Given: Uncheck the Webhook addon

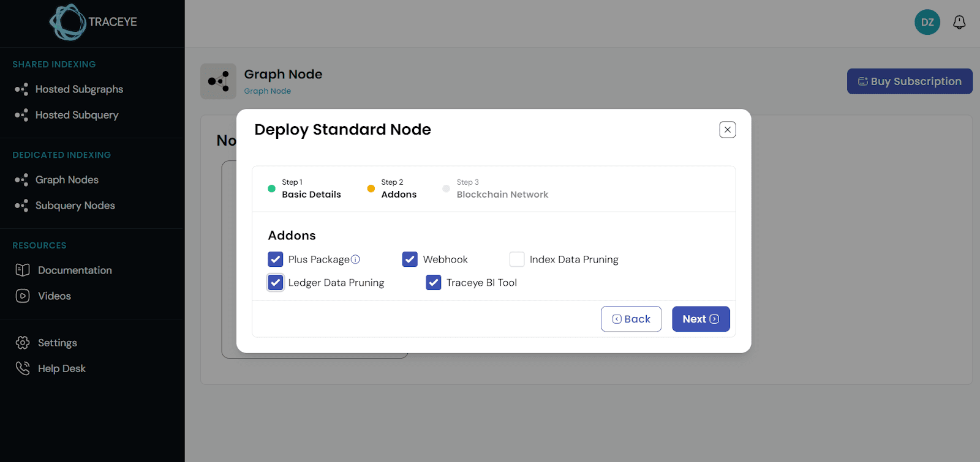Looking at the screenshot, I should pyautogui.click(x=410, y=259).
